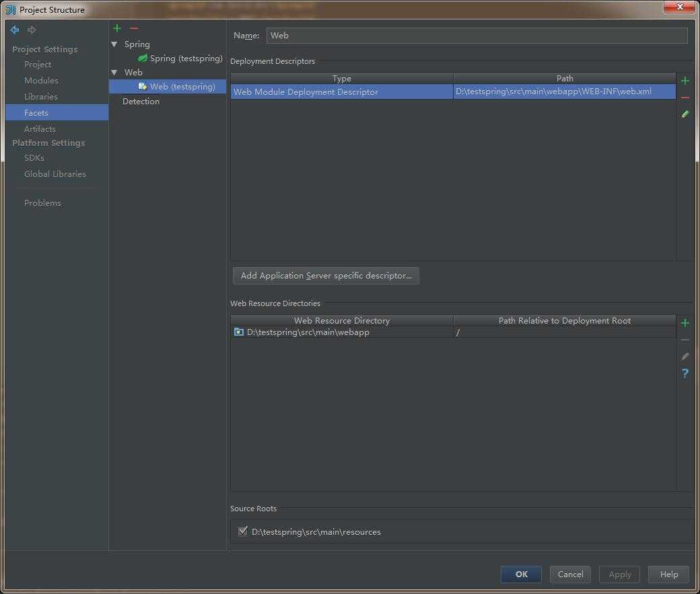
Task: Click Path Relative to Deployment Root header
Action: pyautogui.click(x=564, y=320)
